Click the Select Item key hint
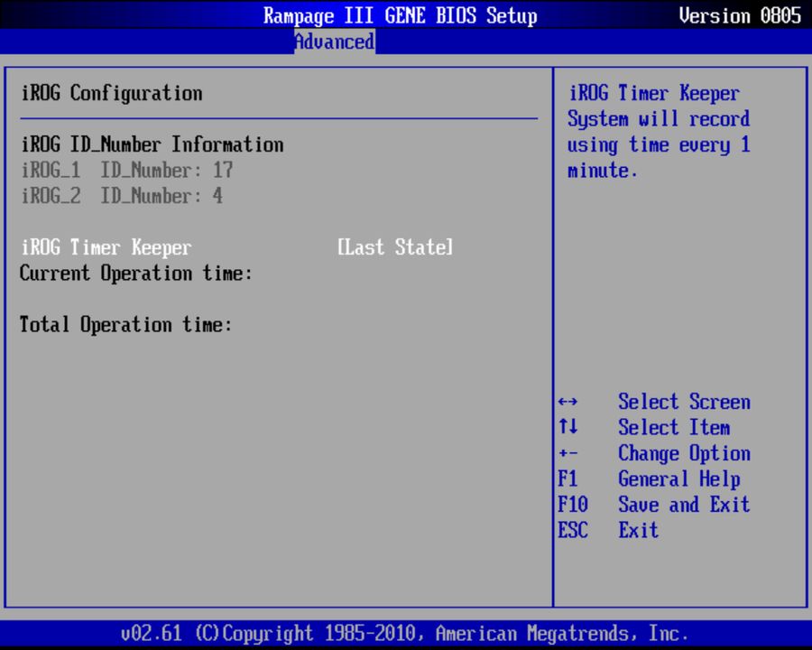 [x=674, y=428]
